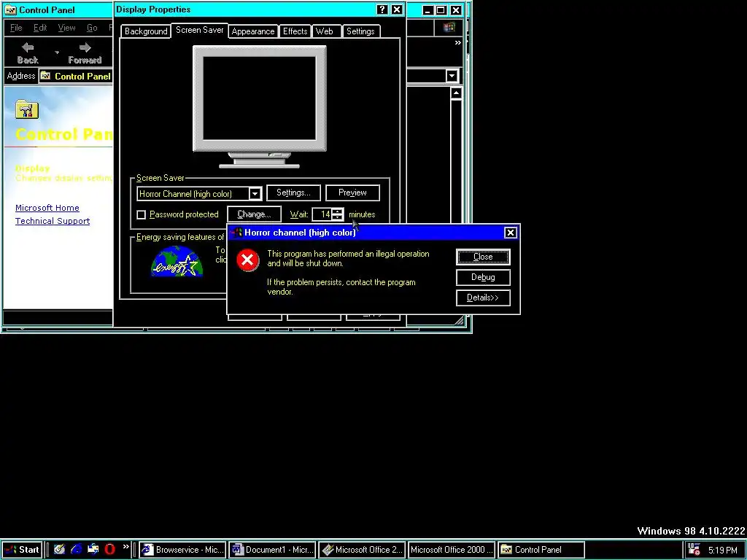Viewport: 747px width, 560px height.
Task: Click the Forward arrow in Control Panel
Action: pos(85,47)
